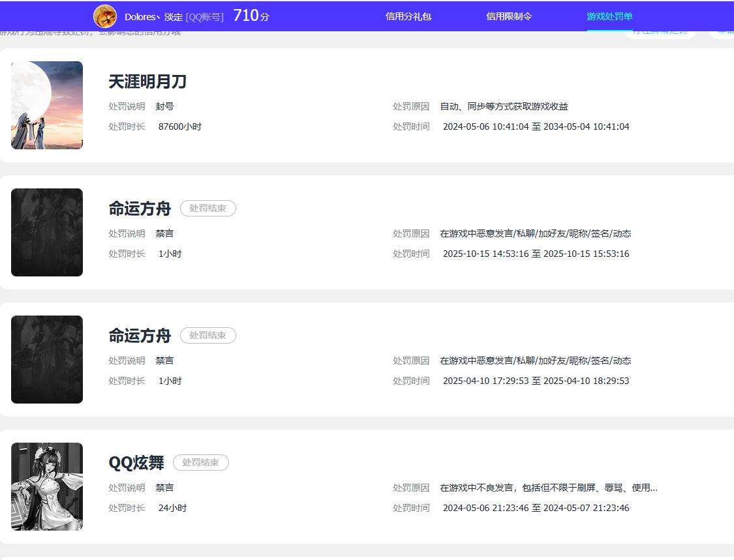Click 1小时 duration in 2025-04-10 entry
The width and height of the screenshot is (734, 560).
pyautogui.click(x=170, y=381)
